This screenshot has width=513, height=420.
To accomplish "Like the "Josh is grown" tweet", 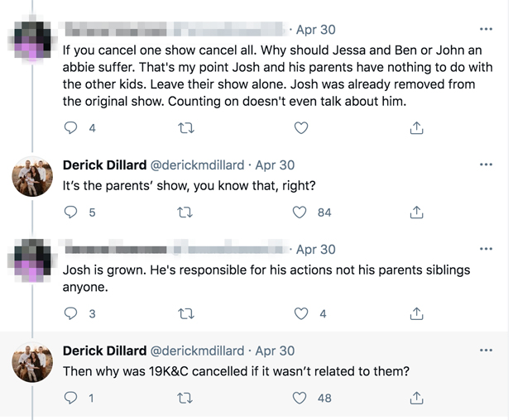I will point(302,313).
